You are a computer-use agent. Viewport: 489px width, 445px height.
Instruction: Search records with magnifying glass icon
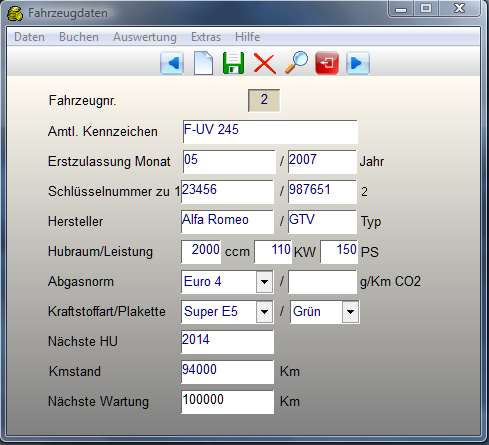(296, 62)
